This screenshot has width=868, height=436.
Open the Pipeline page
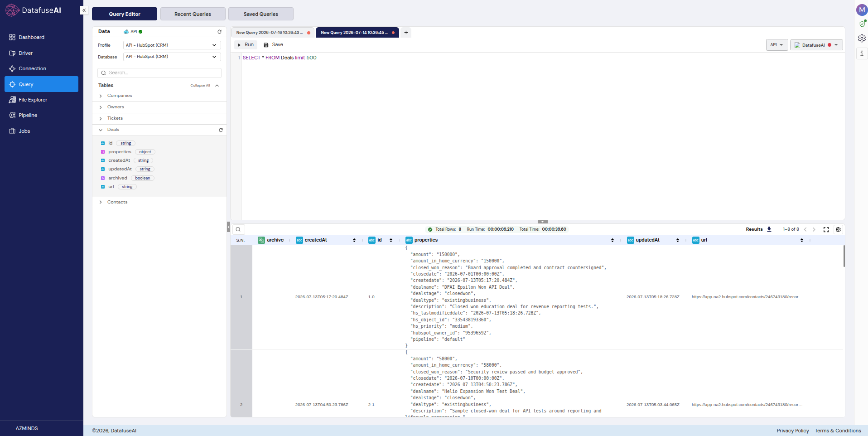41,115
